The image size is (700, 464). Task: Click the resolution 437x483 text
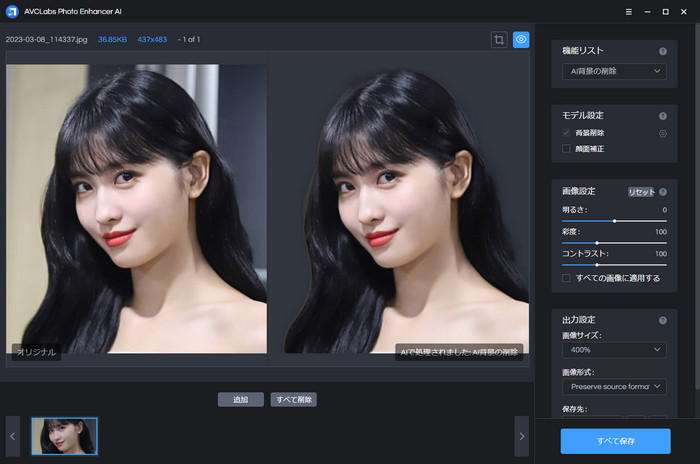[x=152, y=40]
